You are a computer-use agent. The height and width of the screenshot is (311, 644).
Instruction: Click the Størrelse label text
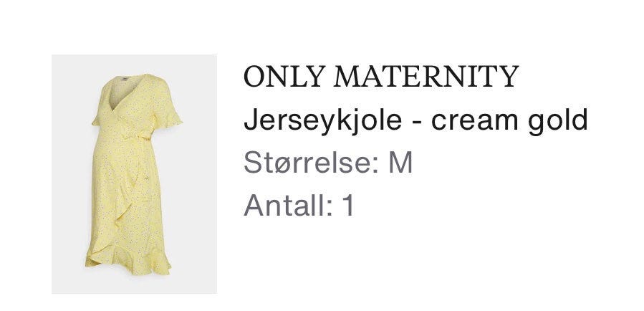[308, 163]
